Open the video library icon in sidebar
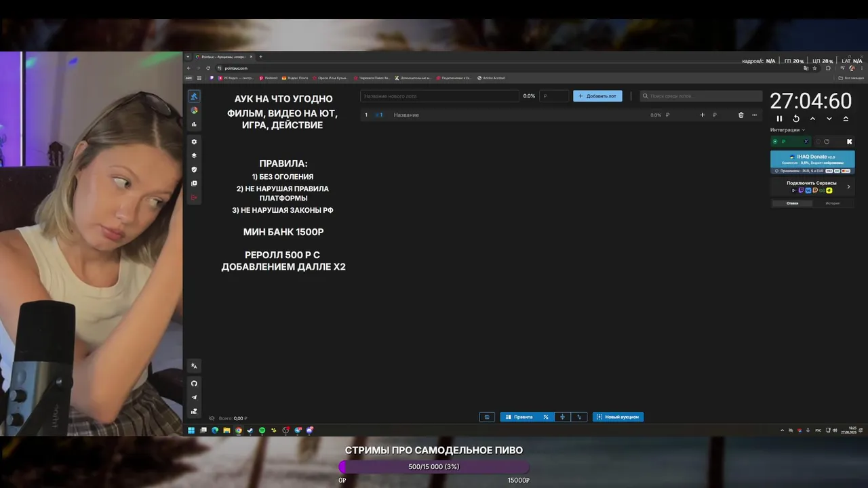This screenshot has width=868, height=488. click(x=194, y=184)
